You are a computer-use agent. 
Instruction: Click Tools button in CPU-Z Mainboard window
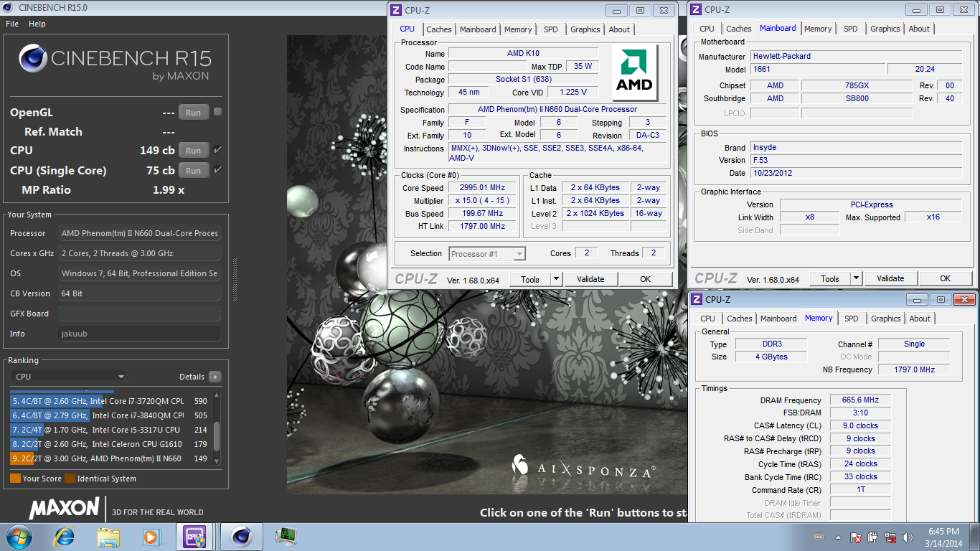point(830,278)
